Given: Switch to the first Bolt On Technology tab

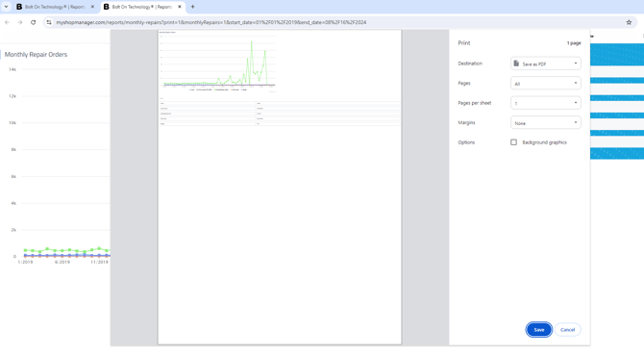Looking at the screenshot, I should [x=55, y=7].
